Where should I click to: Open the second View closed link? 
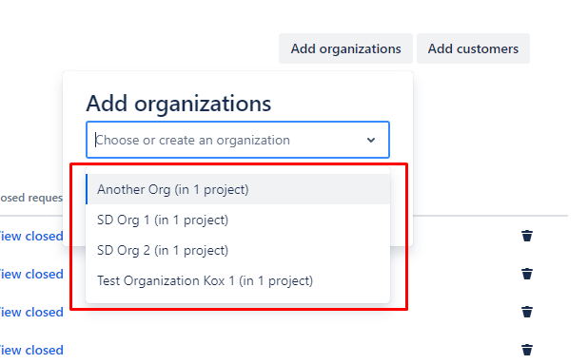(x=31, y=274)
